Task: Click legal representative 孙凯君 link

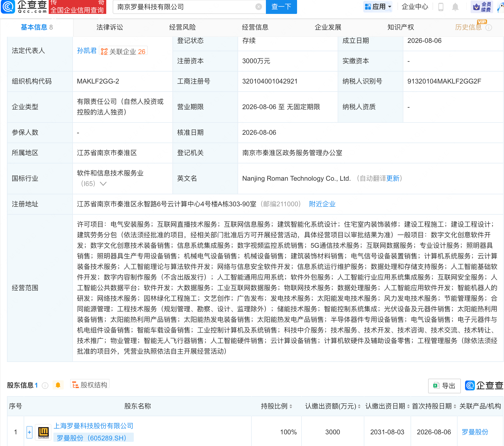Action: [87, 51]
